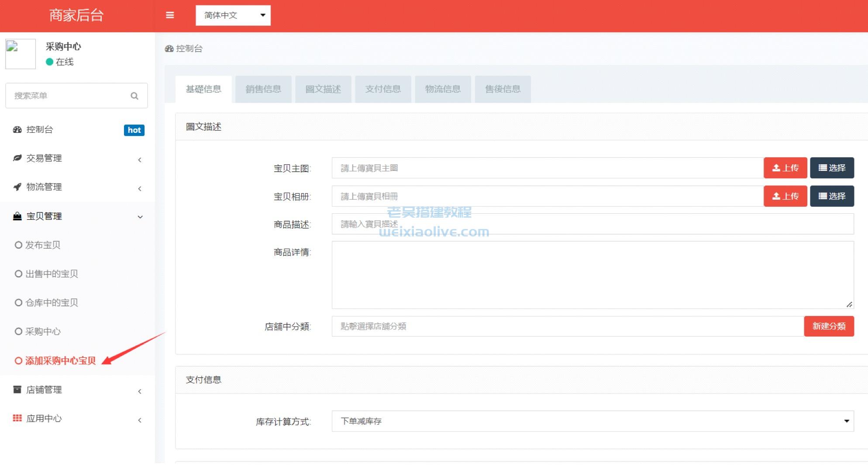Click the leaf icon next to 交易管理
The image size is (868, 465).
pos(17,158)
